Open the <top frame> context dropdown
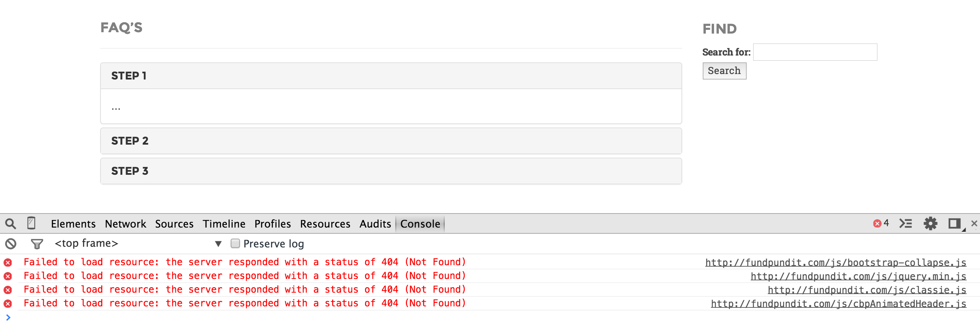980x329 pixels. click(139, 243)
